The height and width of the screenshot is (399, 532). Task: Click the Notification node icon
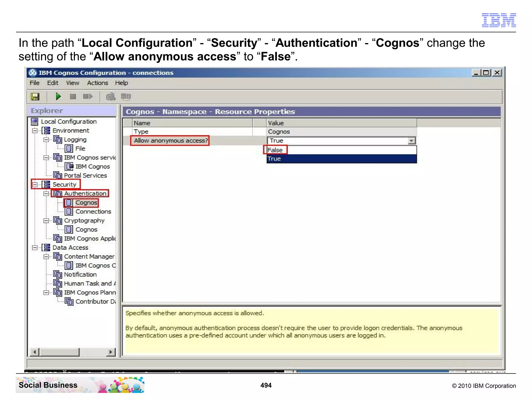click(x=58, y=275)
